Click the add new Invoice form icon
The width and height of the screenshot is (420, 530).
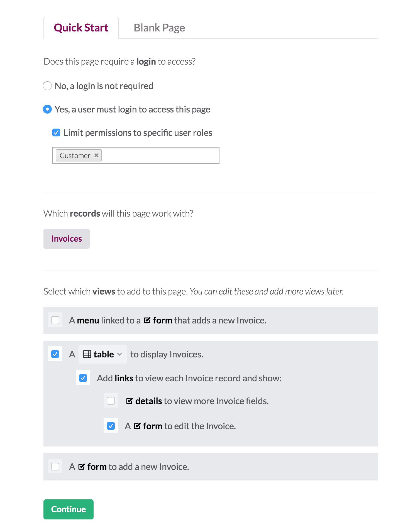[82, 467]
